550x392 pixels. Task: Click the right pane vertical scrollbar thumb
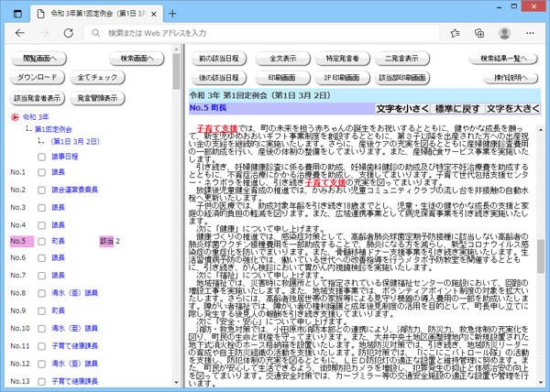(541, 256)
